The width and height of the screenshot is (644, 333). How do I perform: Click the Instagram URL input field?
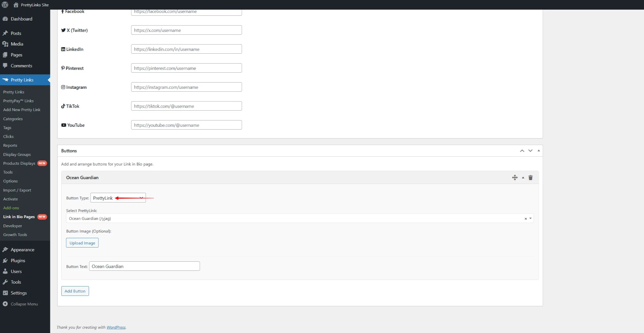click(186, 87)
